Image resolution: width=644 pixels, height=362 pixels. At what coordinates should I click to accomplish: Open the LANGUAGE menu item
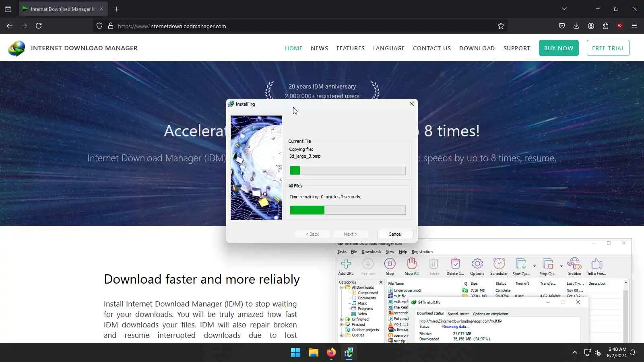click(x=389, y=48)
